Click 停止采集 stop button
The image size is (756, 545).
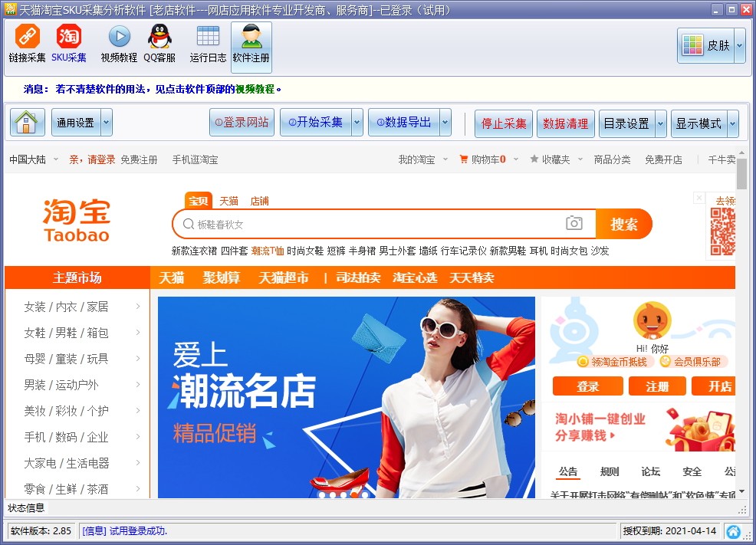[x=504, y=124]
